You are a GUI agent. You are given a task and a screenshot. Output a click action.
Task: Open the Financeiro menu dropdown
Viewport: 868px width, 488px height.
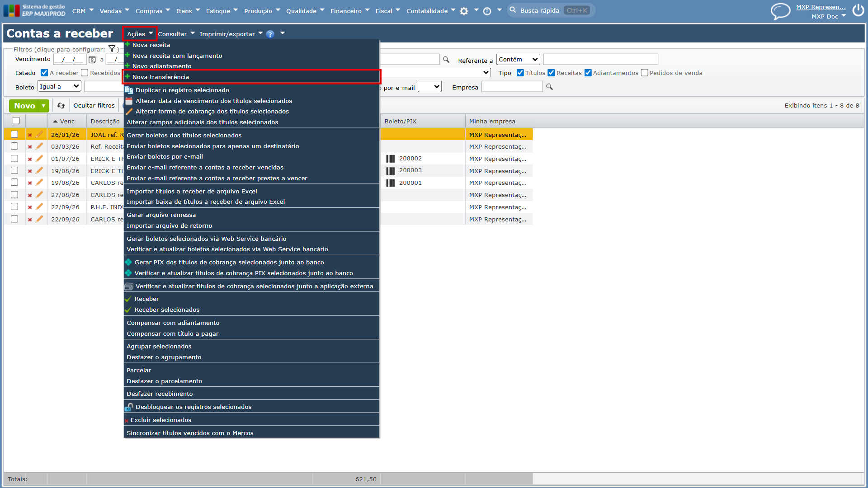[350, 11]
